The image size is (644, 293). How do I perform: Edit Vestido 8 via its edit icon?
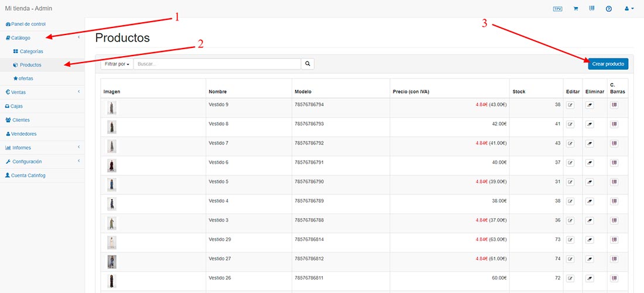point(570,125)
